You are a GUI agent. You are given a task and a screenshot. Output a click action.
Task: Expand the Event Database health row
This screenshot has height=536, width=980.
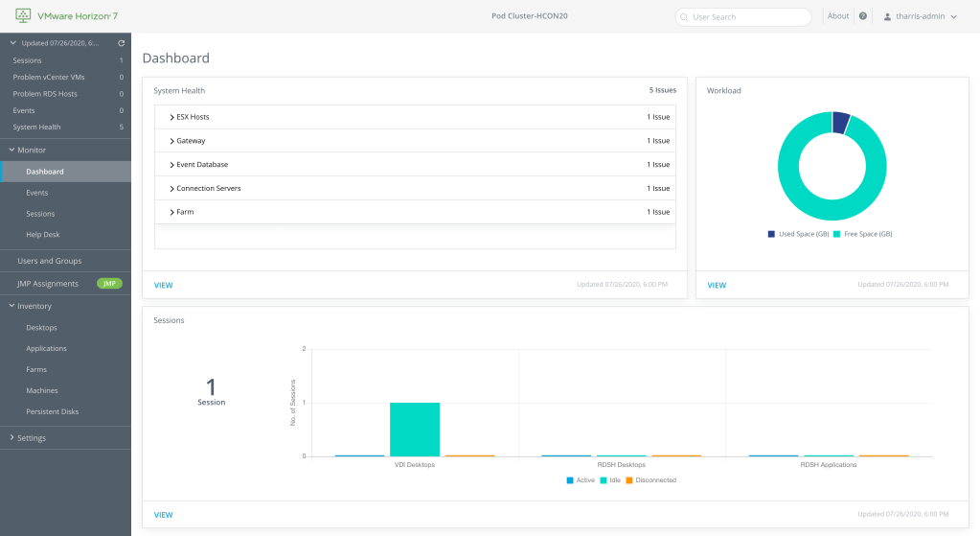point(171,165)
